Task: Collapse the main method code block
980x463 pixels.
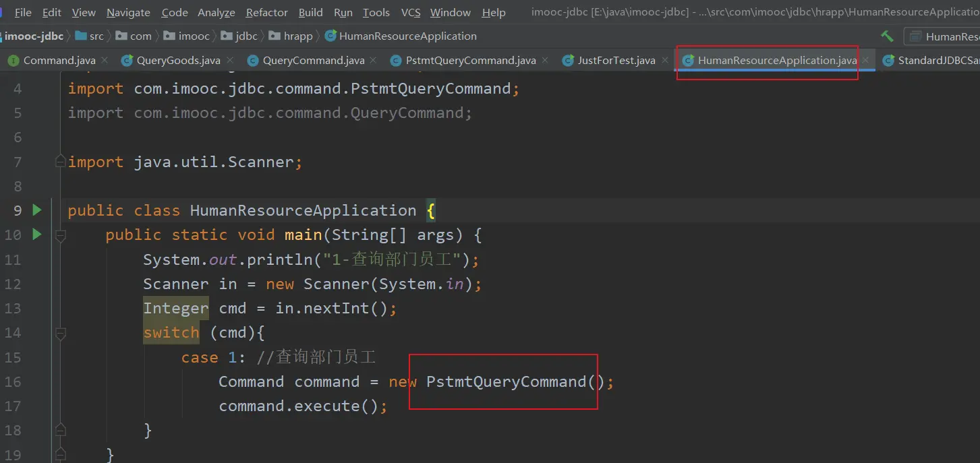Action: [61, 235]
